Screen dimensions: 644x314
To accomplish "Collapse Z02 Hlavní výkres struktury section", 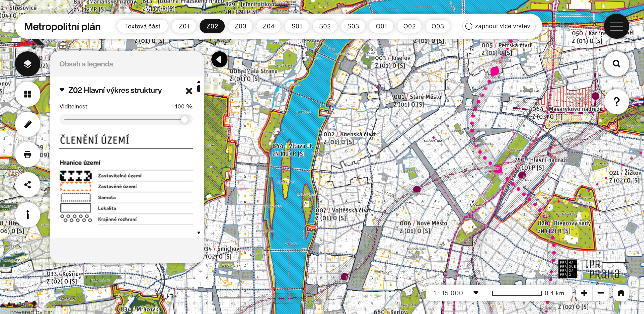I will [x=62, y=90].
